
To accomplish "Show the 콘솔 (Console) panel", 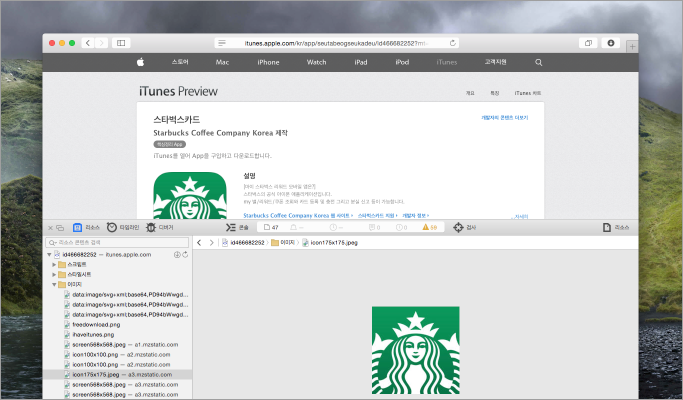I will point(237,227).
